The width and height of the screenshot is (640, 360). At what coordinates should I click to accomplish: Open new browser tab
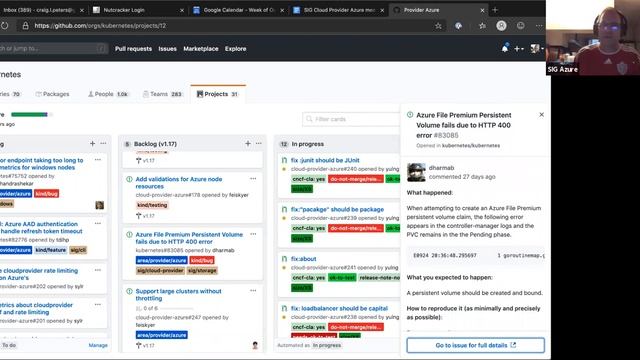pos(495,10)
